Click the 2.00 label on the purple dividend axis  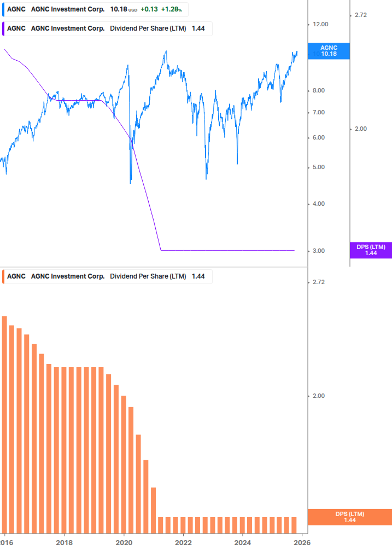[x=361, y=129]
